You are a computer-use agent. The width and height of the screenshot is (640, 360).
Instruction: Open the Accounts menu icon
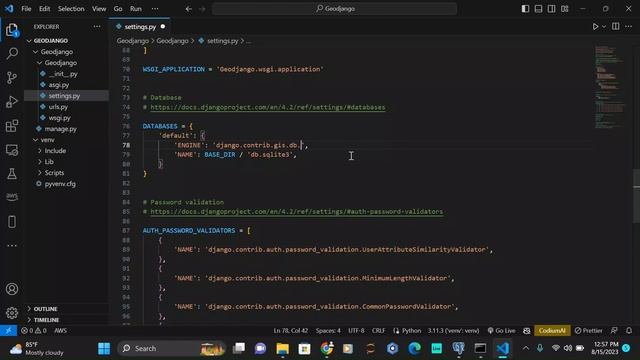point(12,289)
